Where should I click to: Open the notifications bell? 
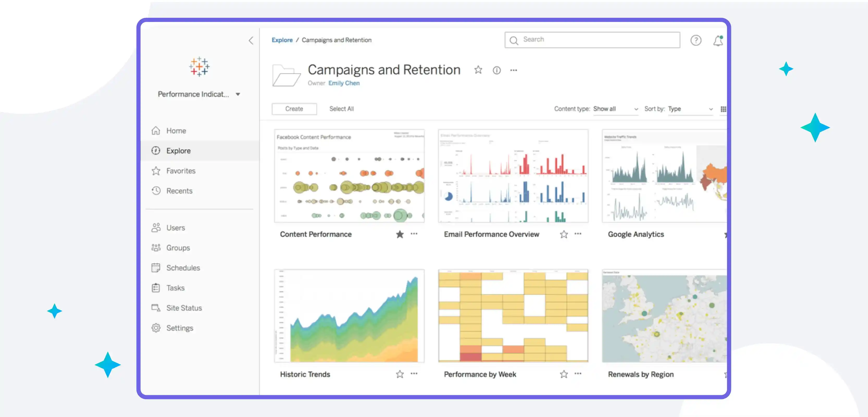[717, 40]
